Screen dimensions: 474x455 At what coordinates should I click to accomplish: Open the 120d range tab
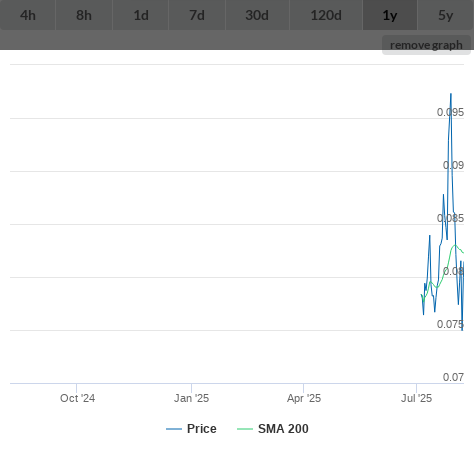click(326, 15)
